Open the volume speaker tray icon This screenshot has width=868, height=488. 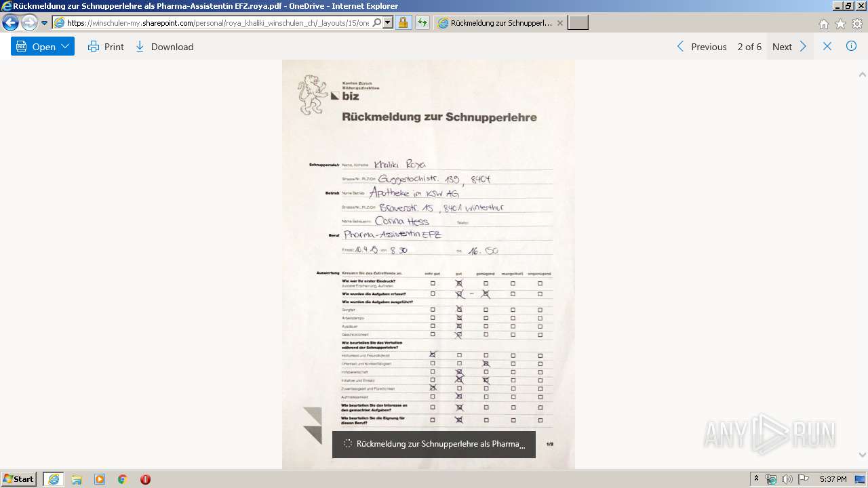point(787,479)
